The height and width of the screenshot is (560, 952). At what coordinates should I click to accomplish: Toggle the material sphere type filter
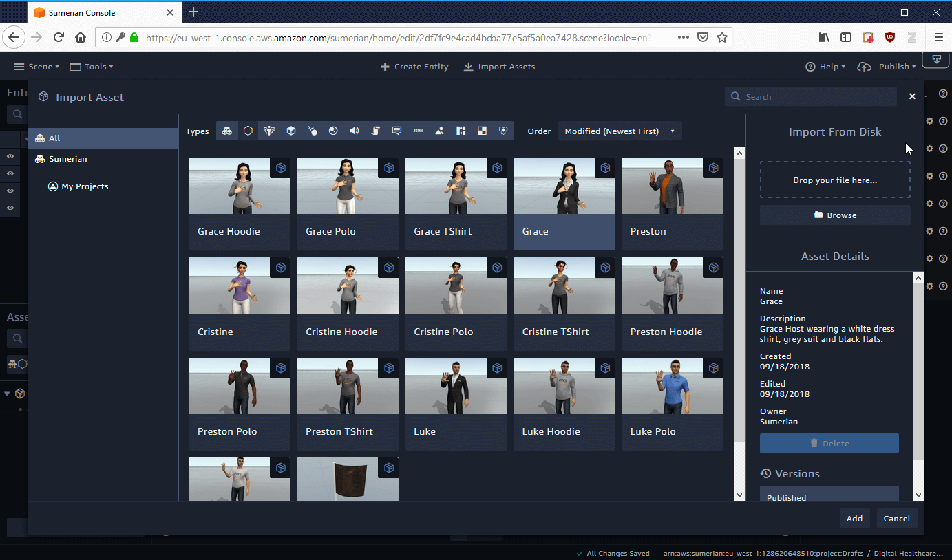point(333,131)
